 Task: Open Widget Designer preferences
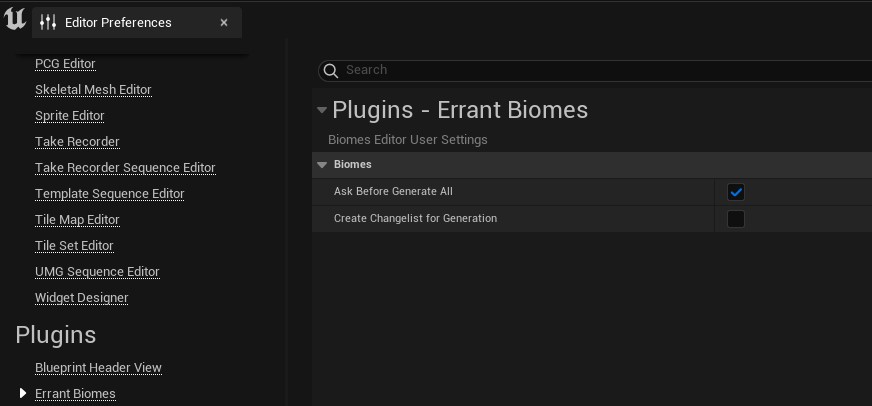(81, 298)
